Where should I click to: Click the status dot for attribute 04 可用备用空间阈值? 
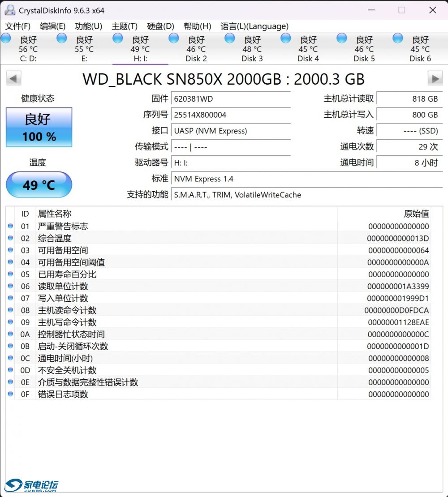coord(10,262)
